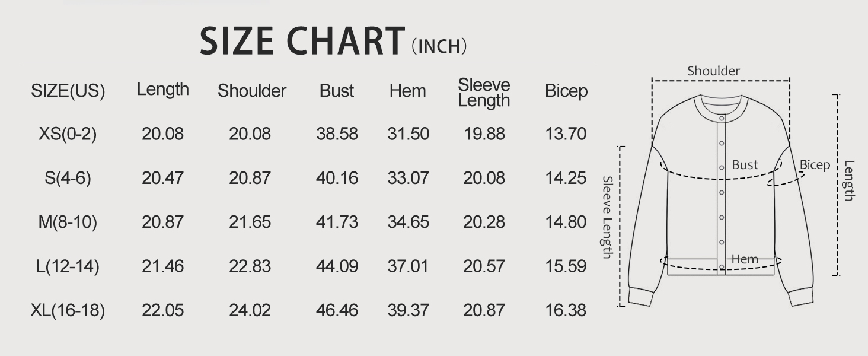
Task: Select the L(12-14) size row label
Action: [x=68, y=266]
